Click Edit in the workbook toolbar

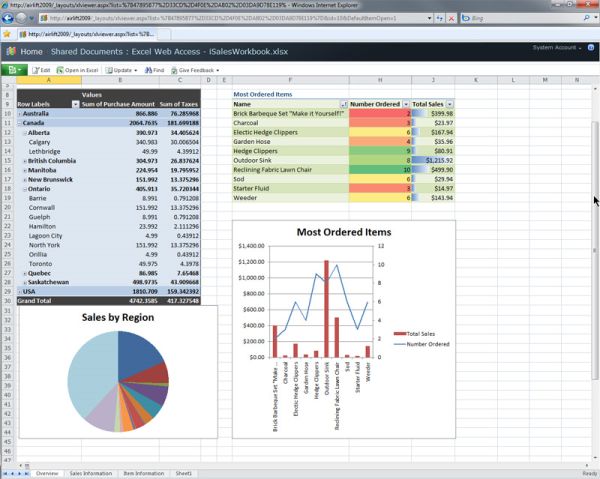point(41,70)
